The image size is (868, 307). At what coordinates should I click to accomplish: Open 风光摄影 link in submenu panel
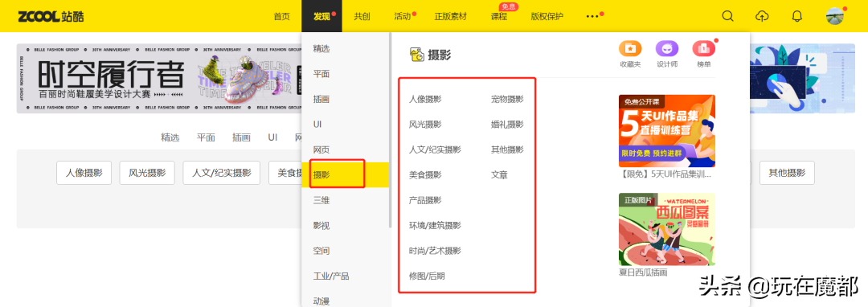coord(425,125)
